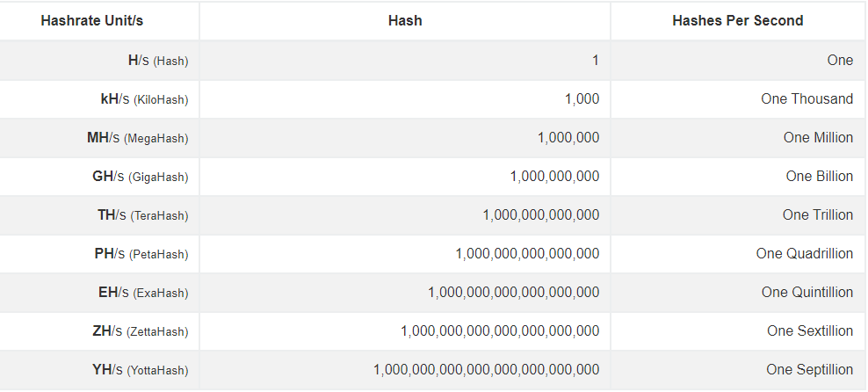Click the H/s (Hash) cell
The image size is (868, 392).
[x=158, y=61]
